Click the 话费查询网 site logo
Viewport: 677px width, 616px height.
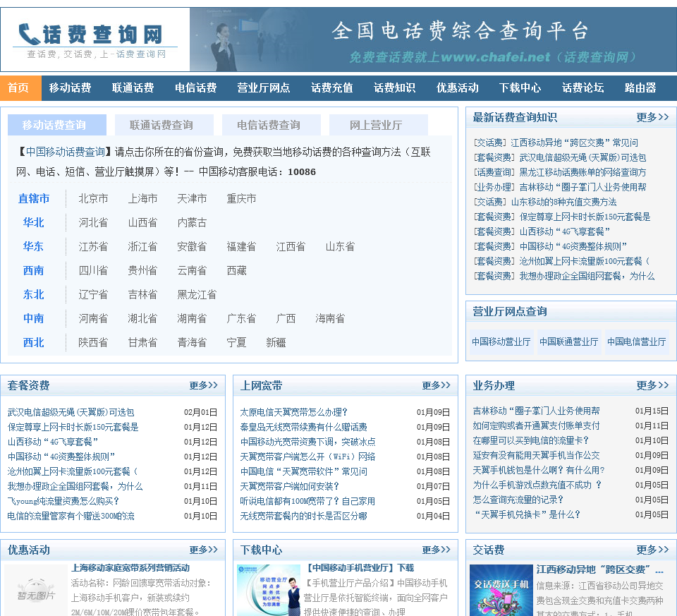pyautogui.click(x=95, y=40)
